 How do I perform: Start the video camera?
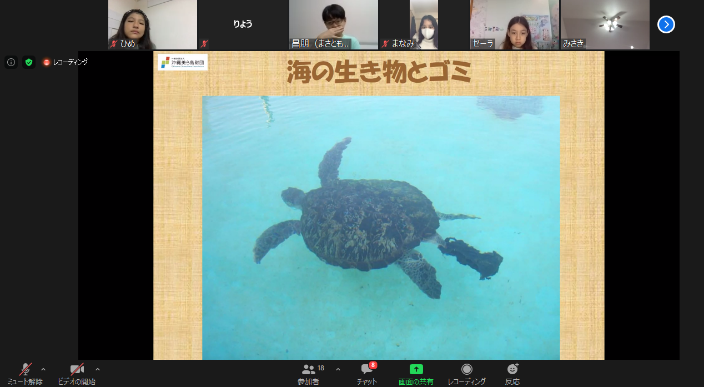[77, 374]
